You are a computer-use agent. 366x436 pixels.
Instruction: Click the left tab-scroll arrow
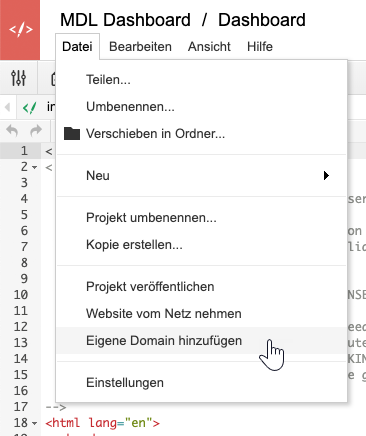7,107
